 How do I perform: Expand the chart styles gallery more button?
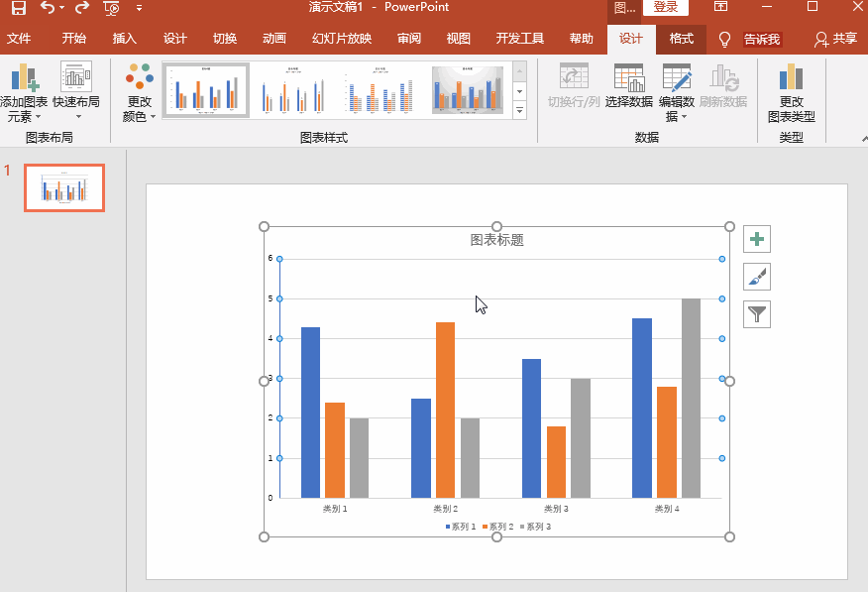coord(520,110)
